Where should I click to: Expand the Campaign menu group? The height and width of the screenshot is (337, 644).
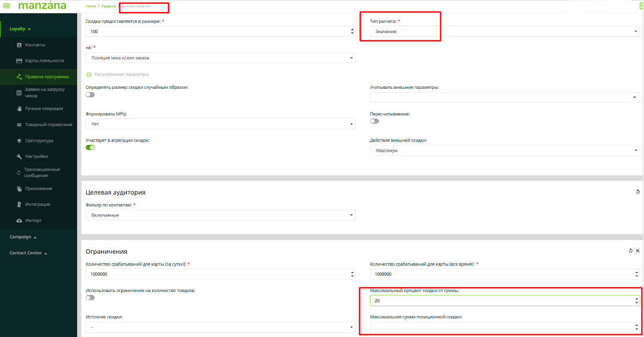pyautogui.click(x=23, y=237)
